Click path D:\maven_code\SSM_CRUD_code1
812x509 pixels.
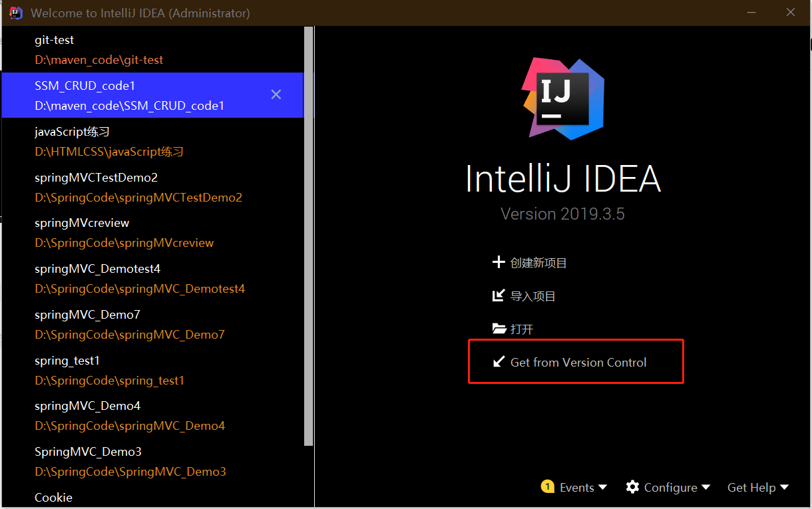coord(129,106)
